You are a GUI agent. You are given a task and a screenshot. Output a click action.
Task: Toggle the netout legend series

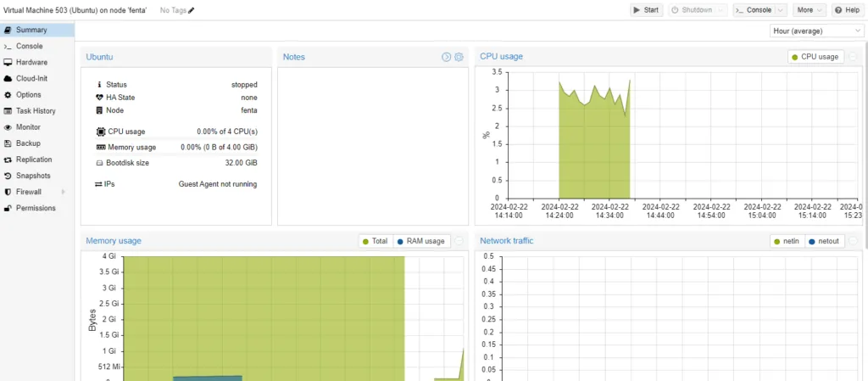point(824,241)
